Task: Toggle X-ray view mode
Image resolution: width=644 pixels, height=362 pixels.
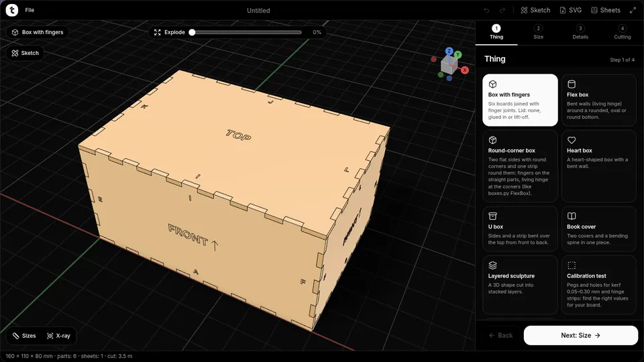Action: [58, 336]
